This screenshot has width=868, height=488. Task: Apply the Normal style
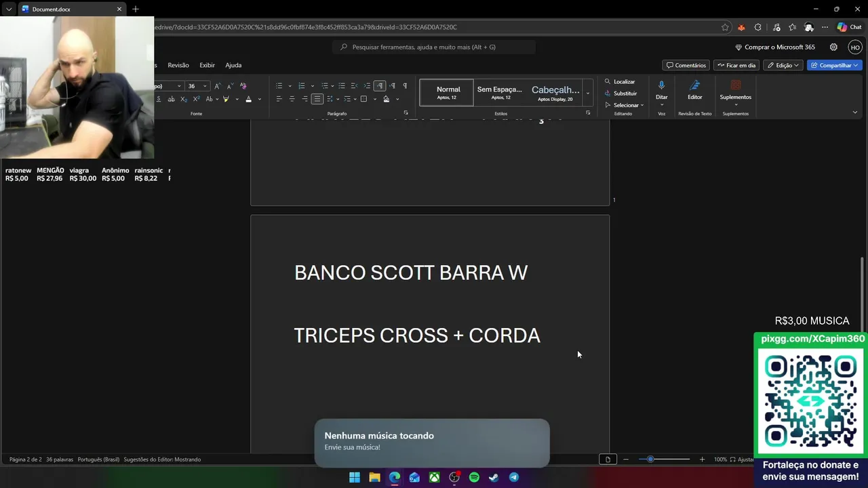447,93
